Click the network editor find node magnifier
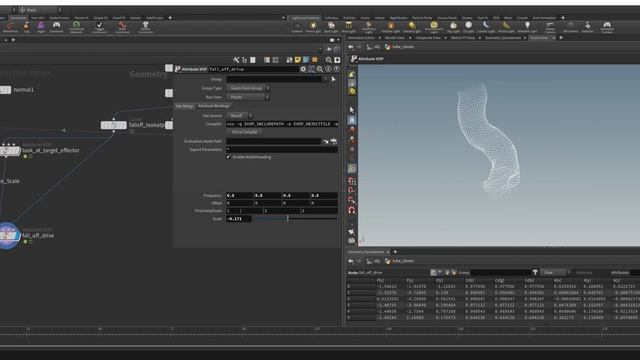The image size is (640, 360). pos(329,60)
